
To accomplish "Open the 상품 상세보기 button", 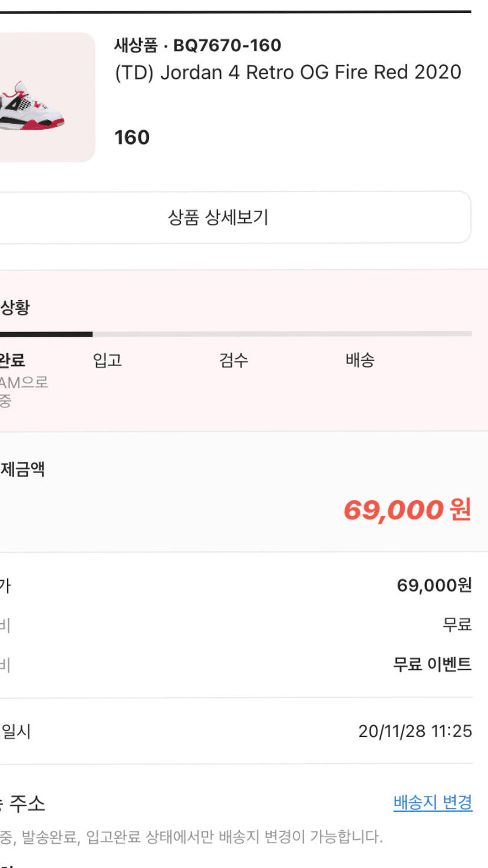I will pos(218,218).
